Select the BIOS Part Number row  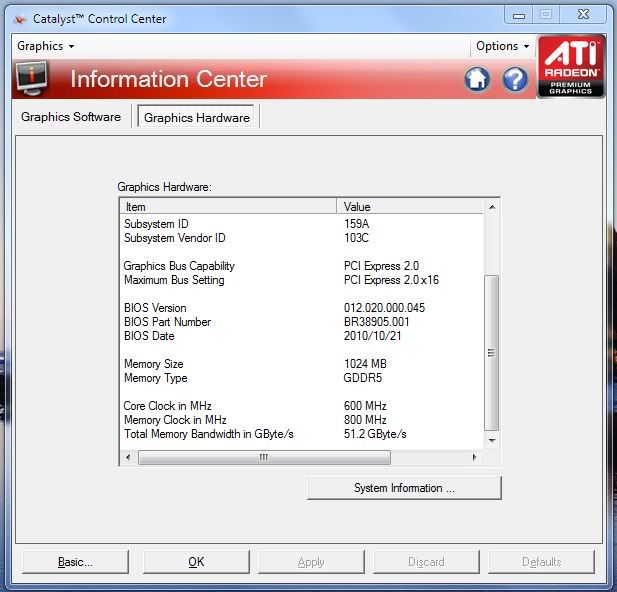(x=301, y=322)
